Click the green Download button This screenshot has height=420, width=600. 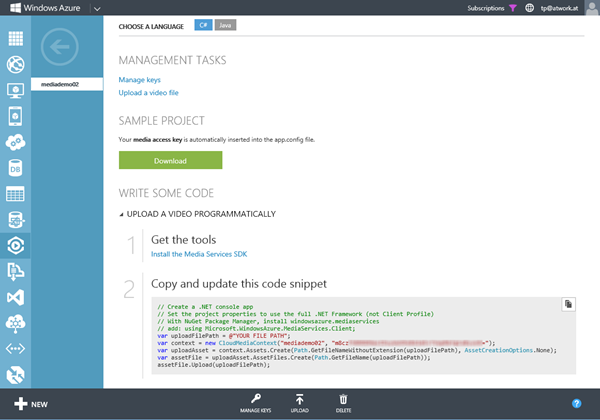[170, 160]
